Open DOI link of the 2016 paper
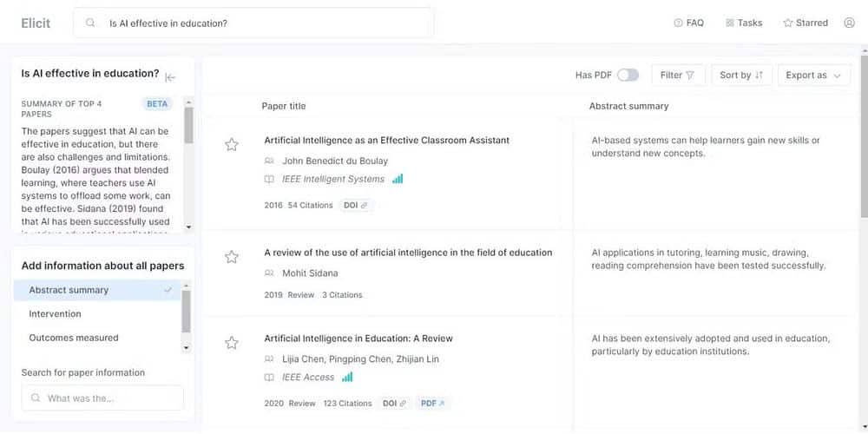The height and width of the screenshot is (434, 868). (356, 206)
